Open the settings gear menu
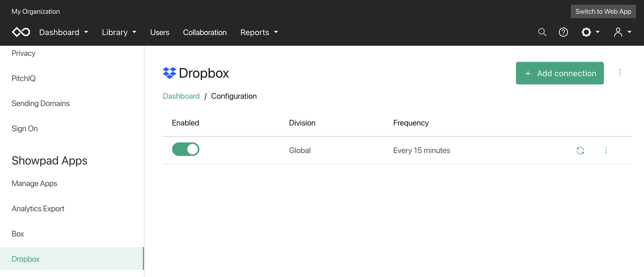644x277 pixels. click(x=590, y=32)
